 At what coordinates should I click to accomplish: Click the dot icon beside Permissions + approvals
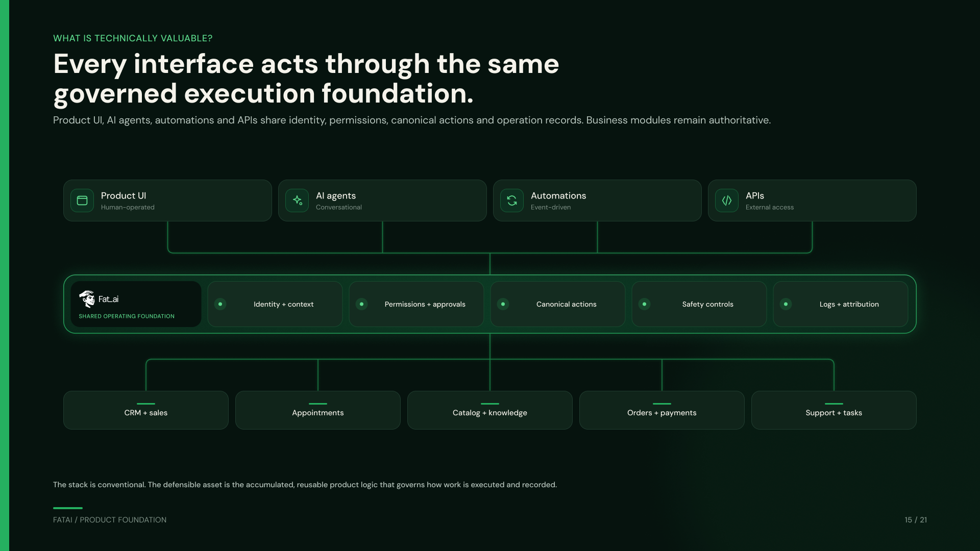(x=361, y=304)
